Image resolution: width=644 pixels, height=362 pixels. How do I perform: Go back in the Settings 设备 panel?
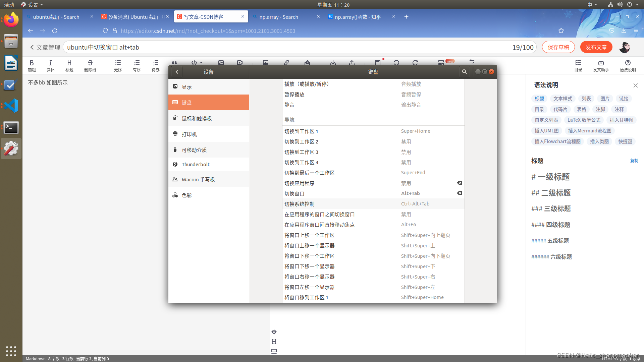[177, 72]
